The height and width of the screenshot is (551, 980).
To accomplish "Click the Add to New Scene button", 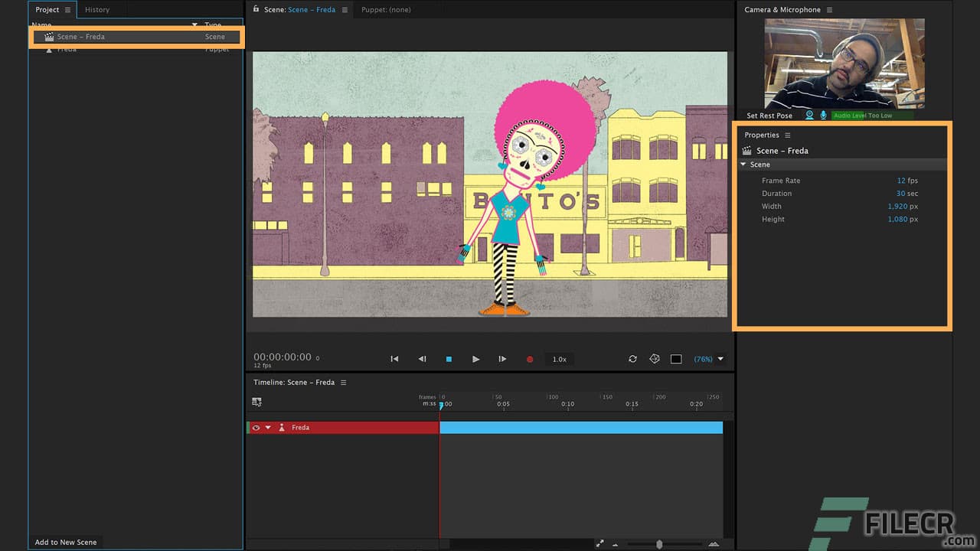I will (65, 542).
